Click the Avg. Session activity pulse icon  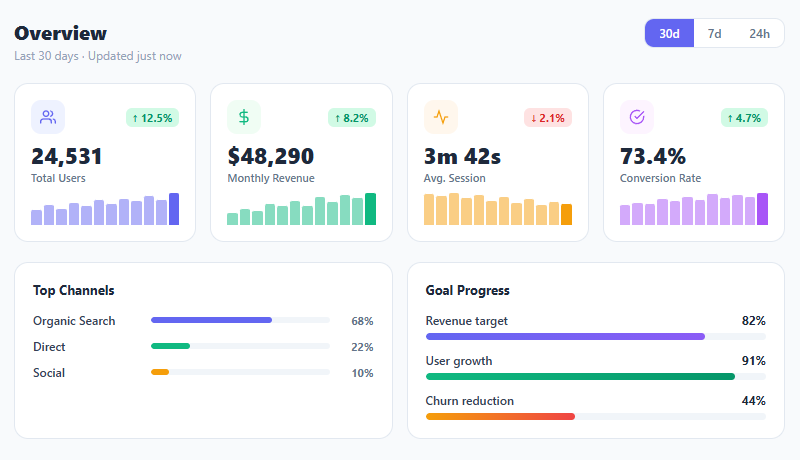click(x=441, y=117)
